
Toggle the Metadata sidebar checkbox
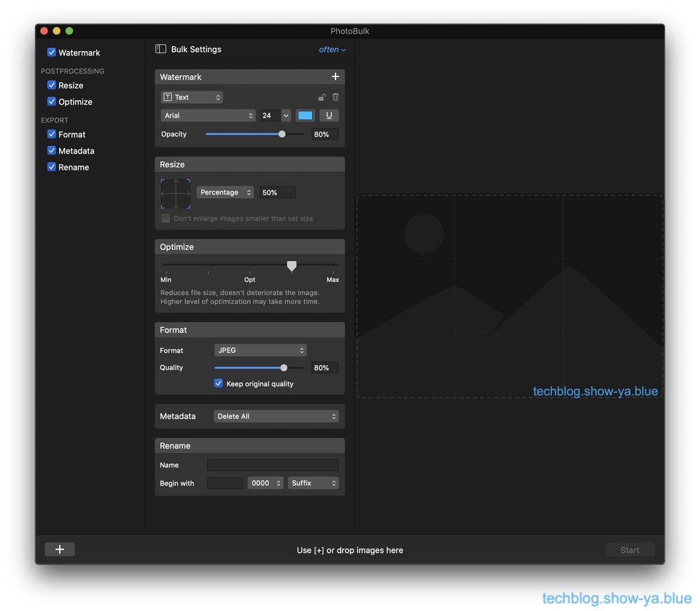(x=52, y=151)
